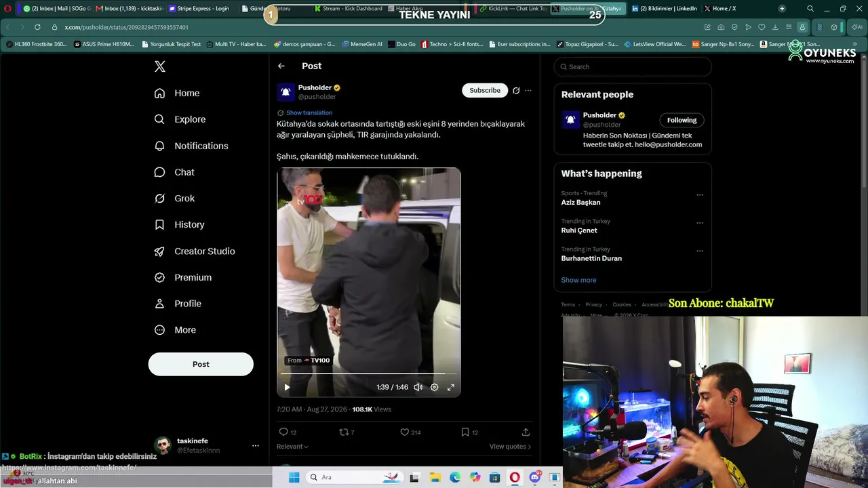Switch the video to fullscreen
The height and width of the screenshot is (488, 868).
451,387
